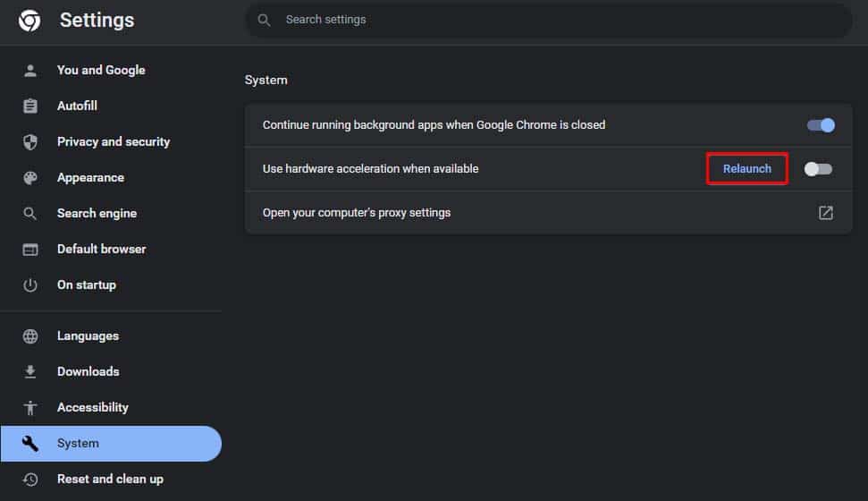868x501 pixels.
Task: Select Accessibility in the sidebar
Action: tap(93, 407)
